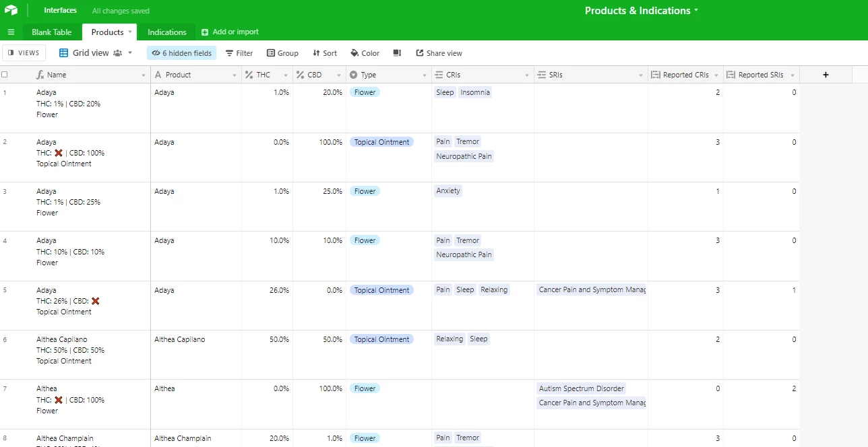This screenshot has width=868, height=447.
Task: Open the hamburger tables list menu
Action: [x=11, y=32]
